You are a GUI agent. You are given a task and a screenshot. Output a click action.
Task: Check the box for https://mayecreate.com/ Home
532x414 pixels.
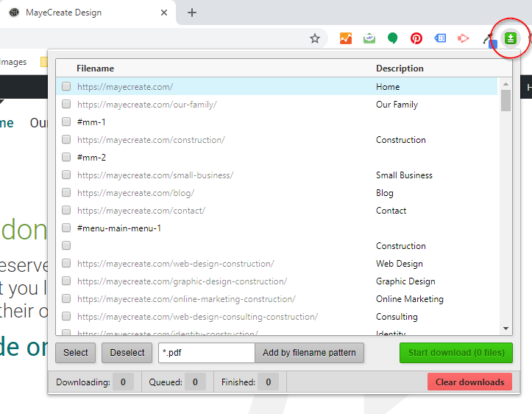click(66, 86)
